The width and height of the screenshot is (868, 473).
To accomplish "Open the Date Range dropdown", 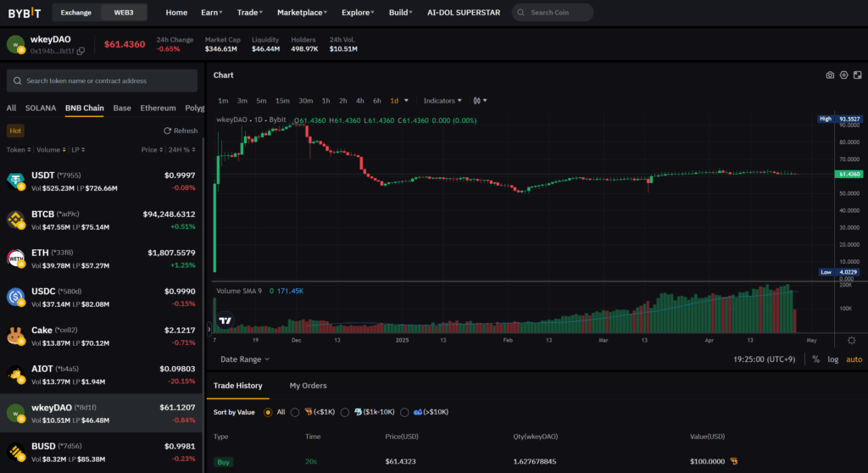I will pos(245,359).
